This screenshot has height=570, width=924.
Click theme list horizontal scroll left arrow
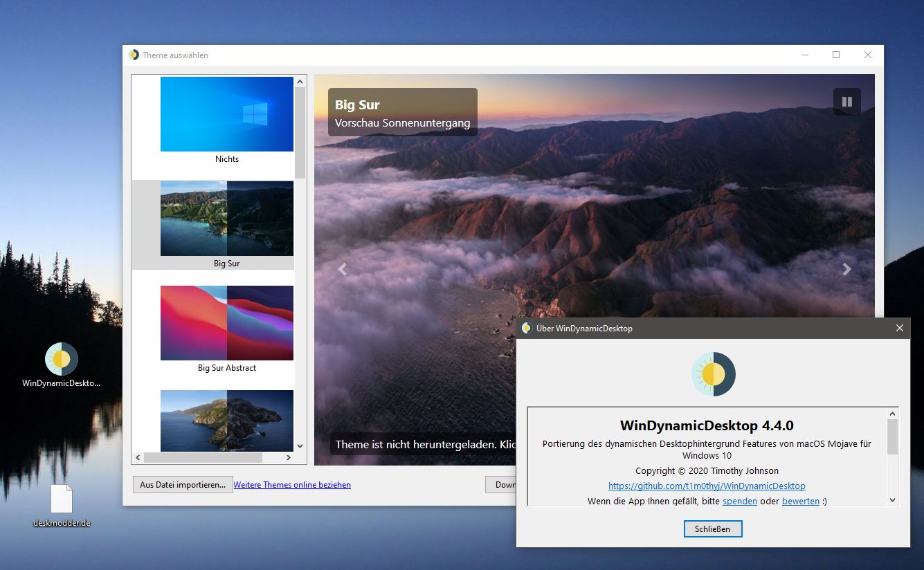click(x=138, y=457)
